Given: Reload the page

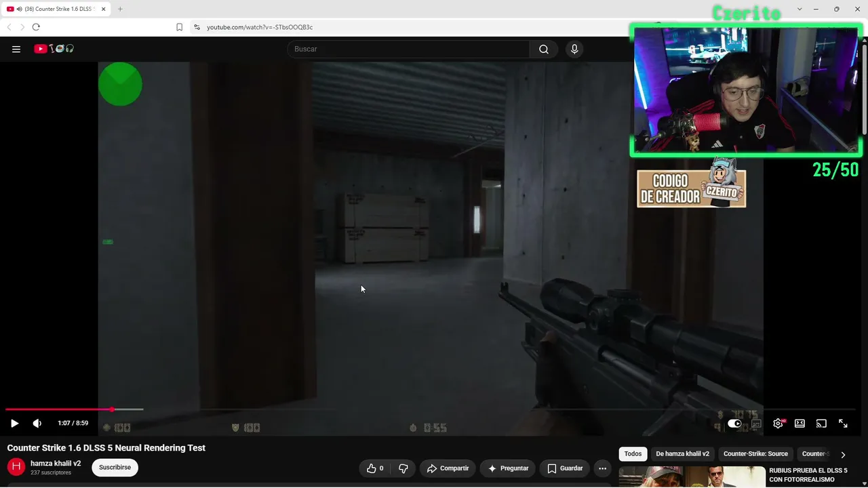Looking at the screenshot, I should point(36,27).
